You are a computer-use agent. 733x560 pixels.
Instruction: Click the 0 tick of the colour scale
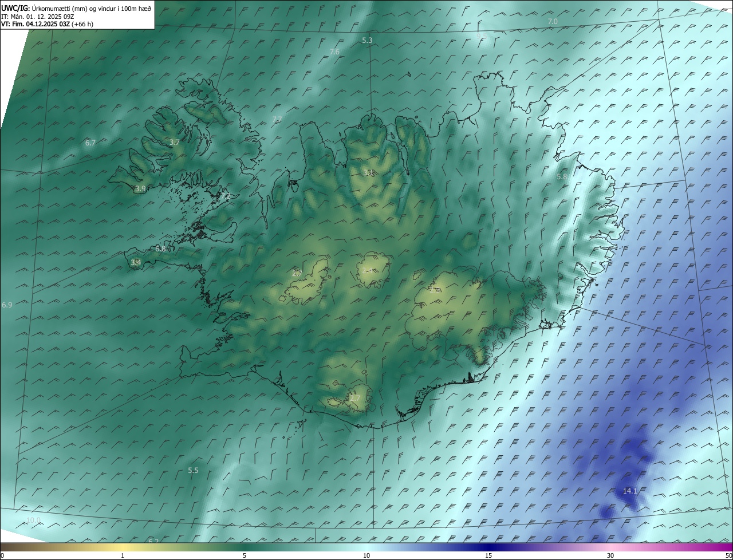pos(2,555)
